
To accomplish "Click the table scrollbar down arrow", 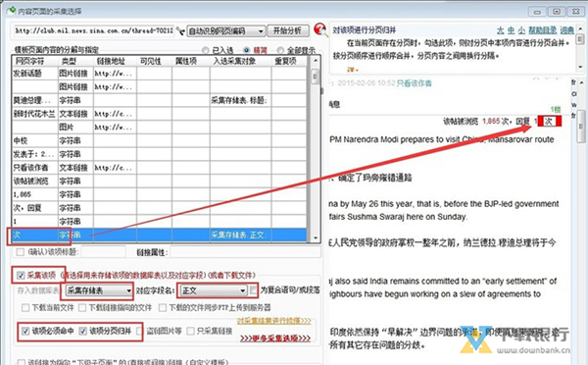I will point(315,237).
